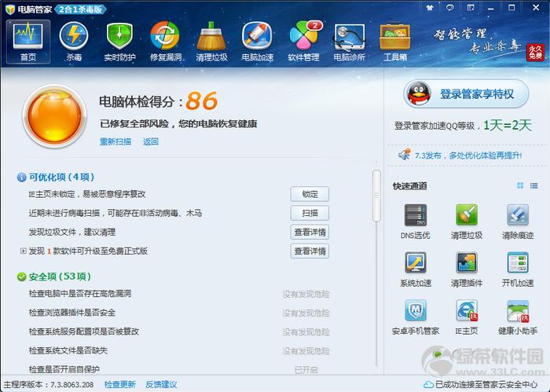Open the feedback chat bubble icon
Screen dimensions: 550x392
coord(450,8)
